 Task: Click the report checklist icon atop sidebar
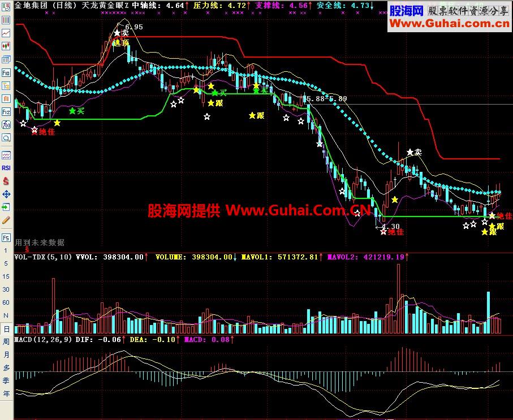(x=6, y=7)
